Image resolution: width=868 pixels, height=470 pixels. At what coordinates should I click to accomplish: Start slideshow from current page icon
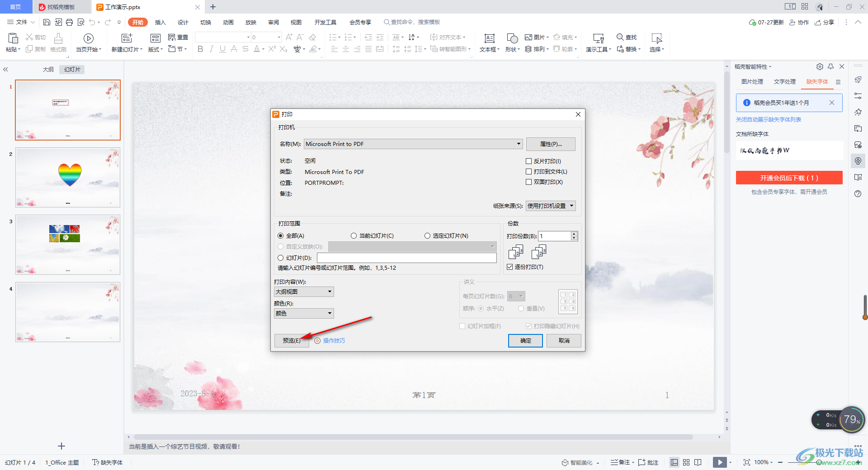coord(89,38)
